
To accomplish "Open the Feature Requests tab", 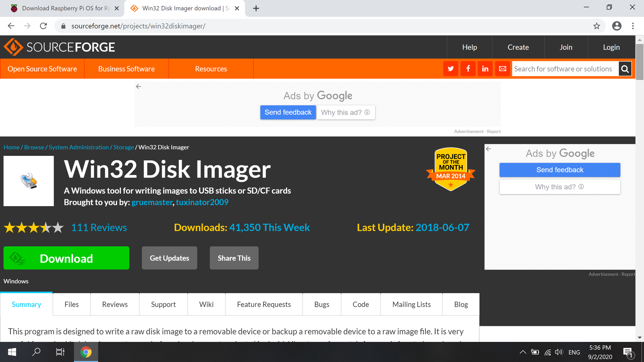I will point(264,304).
